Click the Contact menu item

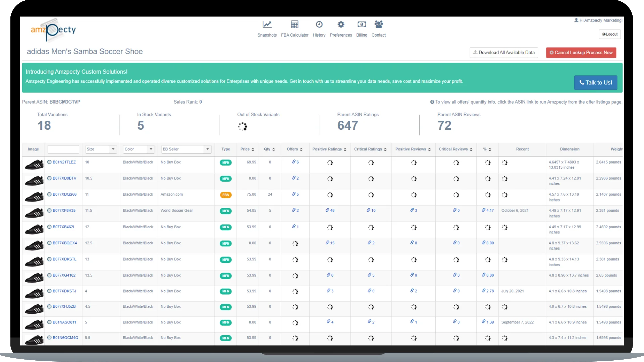(377, 29)
